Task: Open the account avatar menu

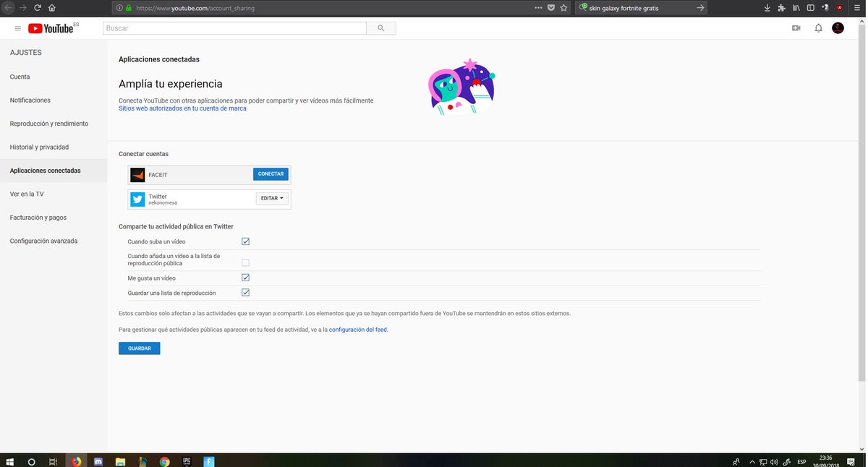Action: click(838, 28)
